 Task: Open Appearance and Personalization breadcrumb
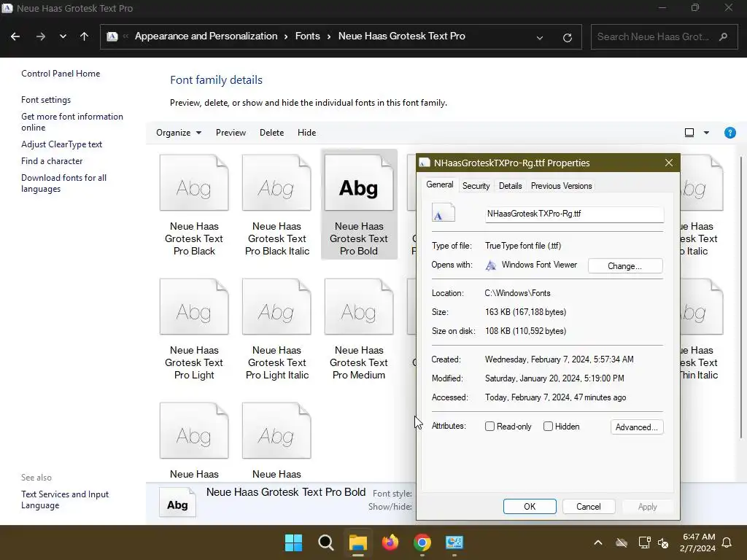[x=206, y=36]
